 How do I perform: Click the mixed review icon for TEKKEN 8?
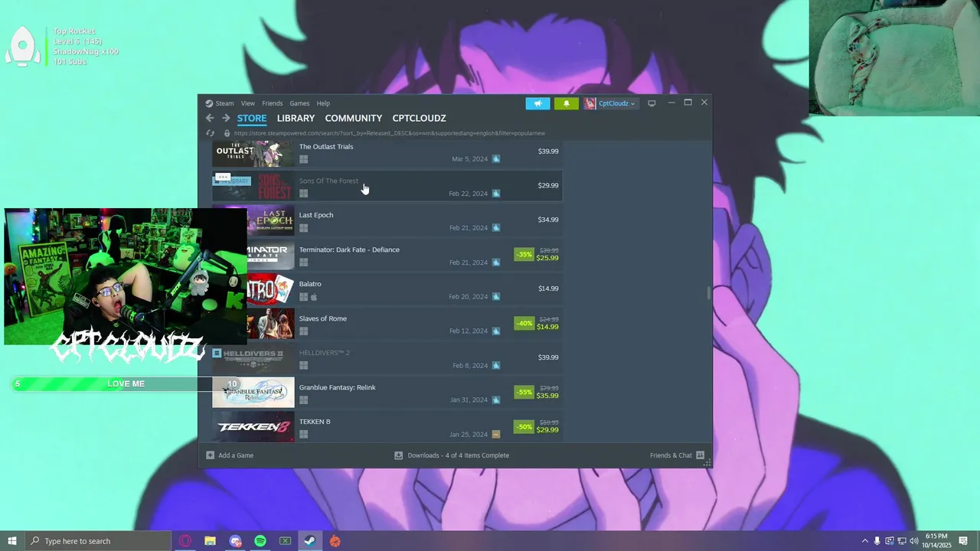click(x=496, y=435)
